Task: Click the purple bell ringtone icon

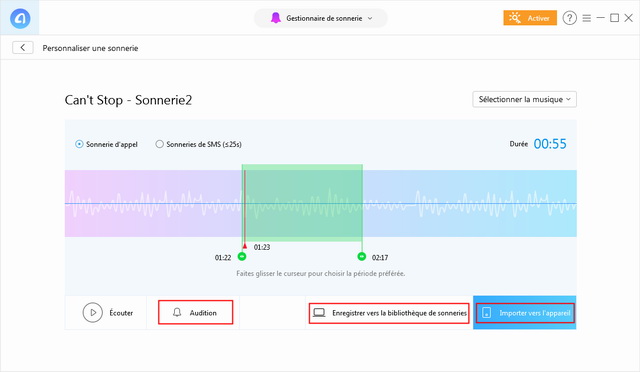Action: coord(276,18)
